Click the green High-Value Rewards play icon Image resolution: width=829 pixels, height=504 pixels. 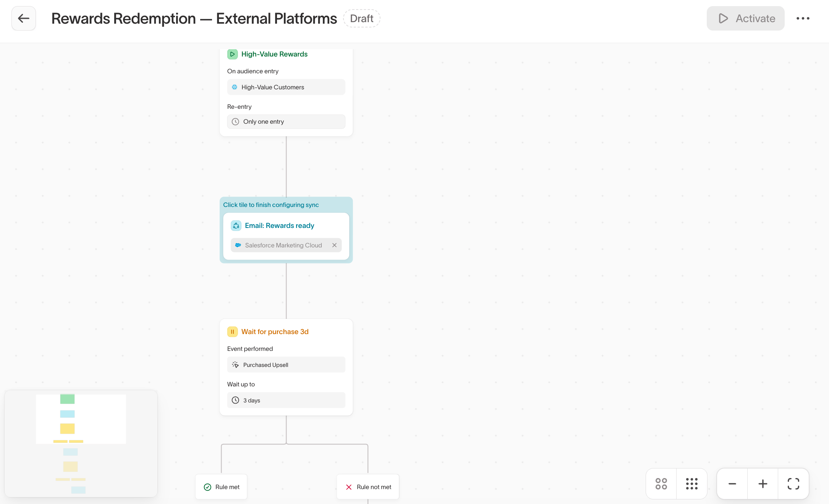coord(232,54)
